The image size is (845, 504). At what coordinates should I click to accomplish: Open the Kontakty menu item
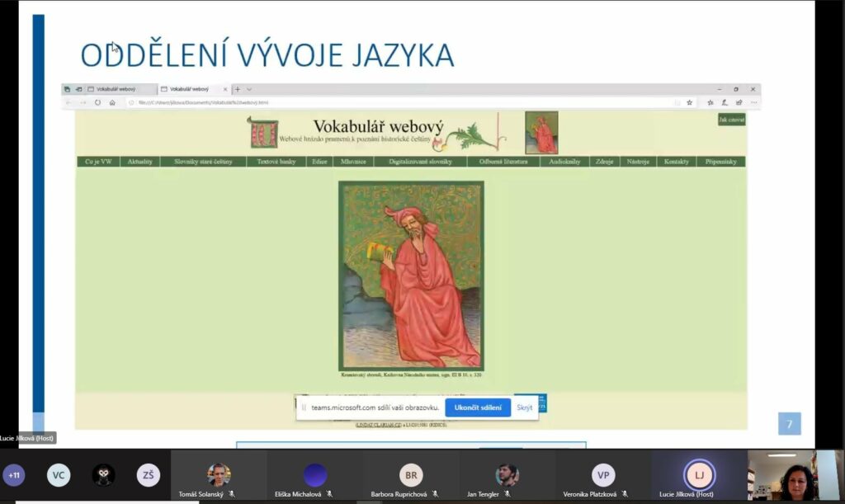pyautogui.click(x=677, y=162)
